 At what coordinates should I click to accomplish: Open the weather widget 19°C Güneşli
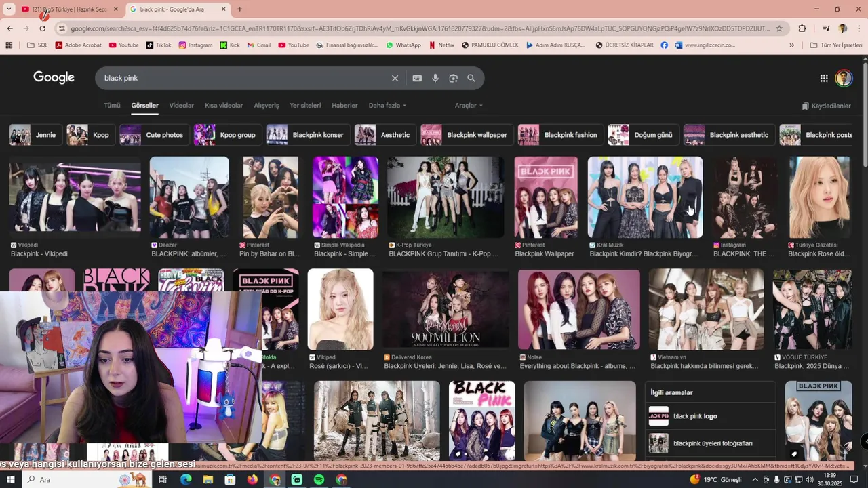[x=716, y=479]
